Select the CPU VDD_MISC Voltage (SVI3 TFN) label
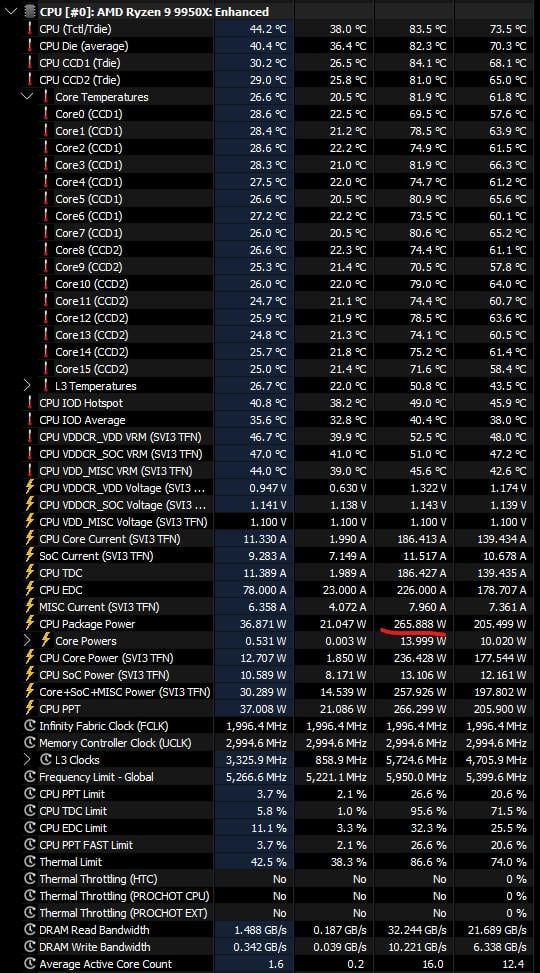Image resolution: width=540 pixels, height=973 pixels. click(124, 522)
